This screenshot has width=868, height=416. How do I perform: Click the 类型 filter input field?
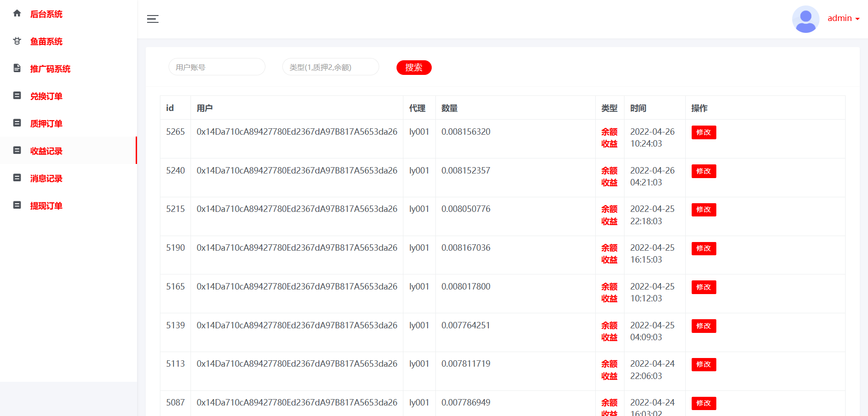coord(330,67)
